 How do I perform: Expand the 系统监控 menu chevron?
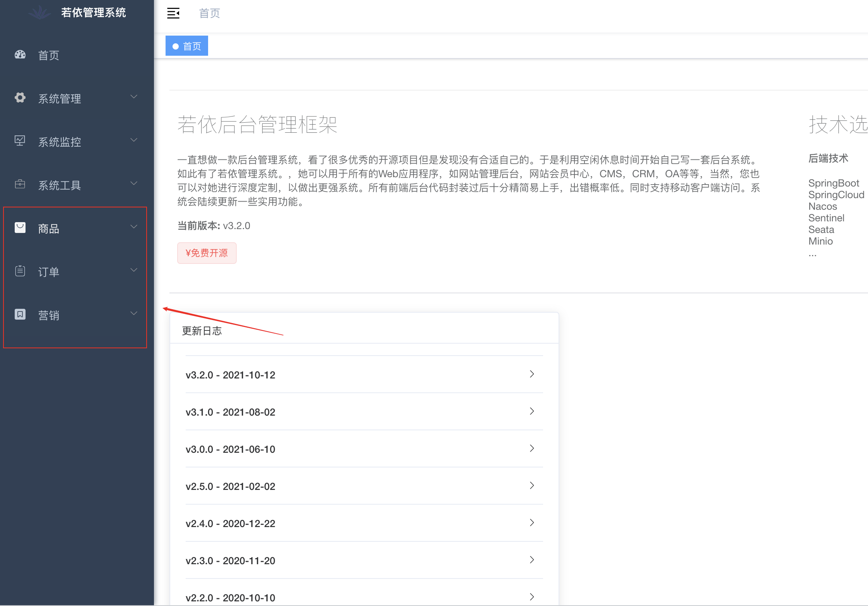(x=134, y=140)
